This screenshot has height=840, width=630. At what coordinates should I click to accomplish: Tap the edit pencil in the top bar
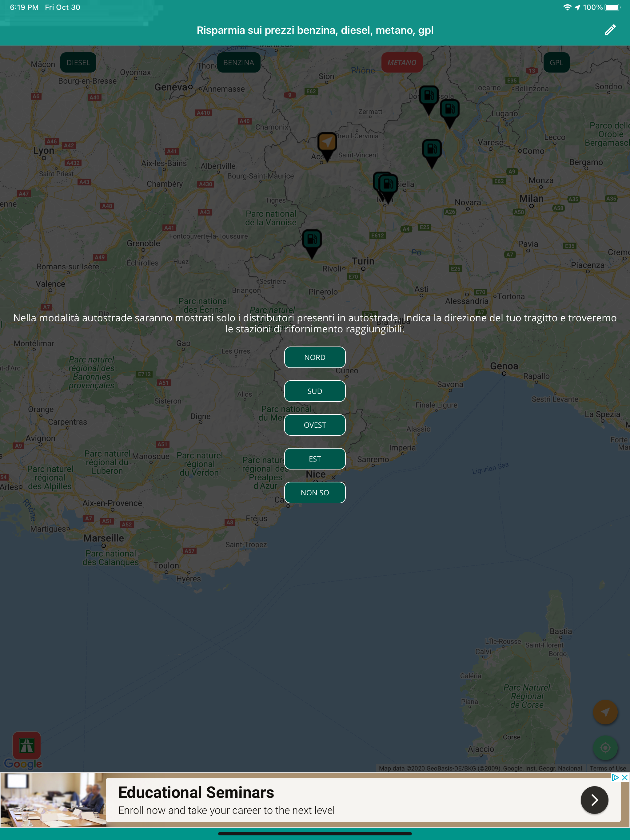[x=611, y=30]
